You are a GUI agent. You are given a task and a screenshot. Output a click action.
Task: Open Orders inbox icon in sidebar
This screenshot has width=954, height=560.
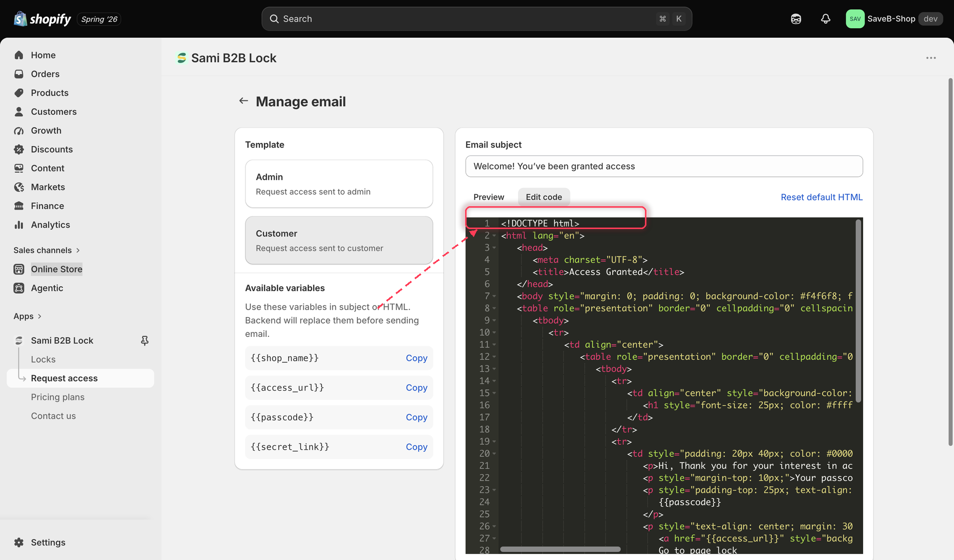click(19, 74)
